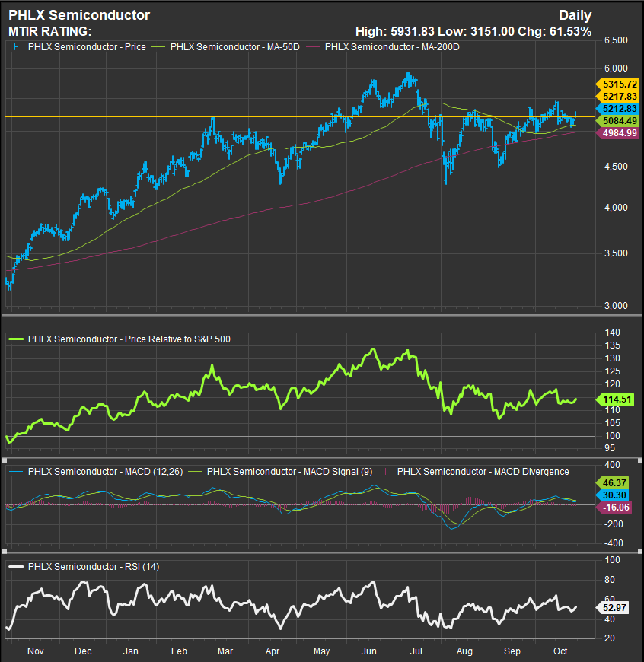644x662 pixels.
Task: Select the 'RSI (14)' legend entry
Action: pyautogui.click(x=94, y=567)
